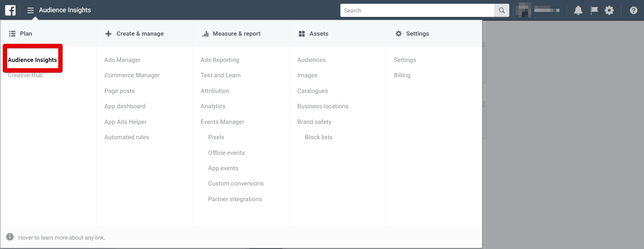The image size is (644, 249).
Task: Choose Pixels under Events Manager
Action: [x=216, y=137]
